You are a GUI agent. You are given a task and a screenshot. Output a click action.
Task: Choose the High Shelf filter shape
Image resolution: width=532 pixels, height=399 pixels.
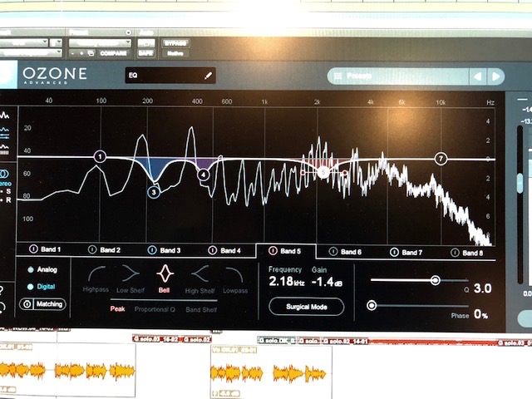[199, 279]
